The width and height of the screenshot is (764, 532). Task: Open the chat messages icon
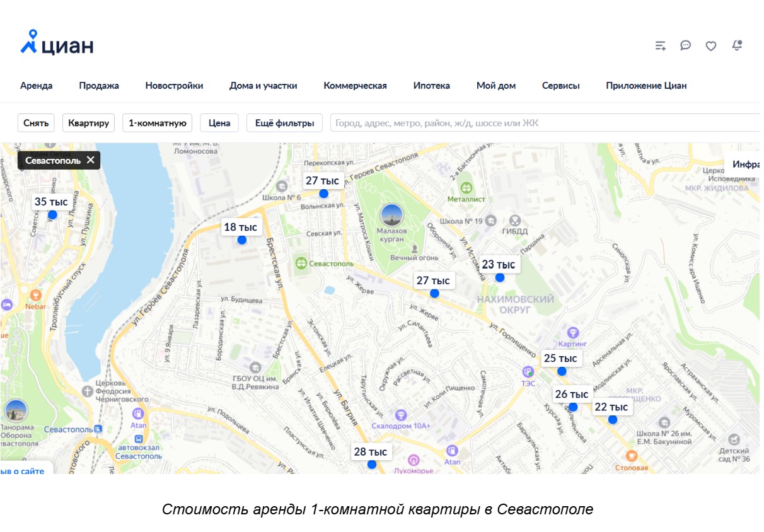[686, 45]
